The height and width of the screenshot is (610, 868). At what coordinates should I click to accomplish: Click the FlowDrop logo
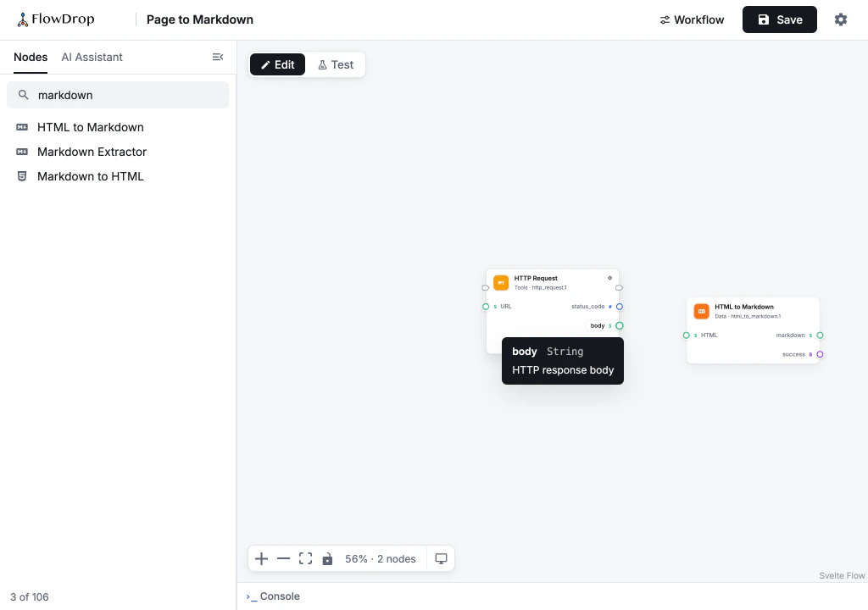[x=55, y=19]
